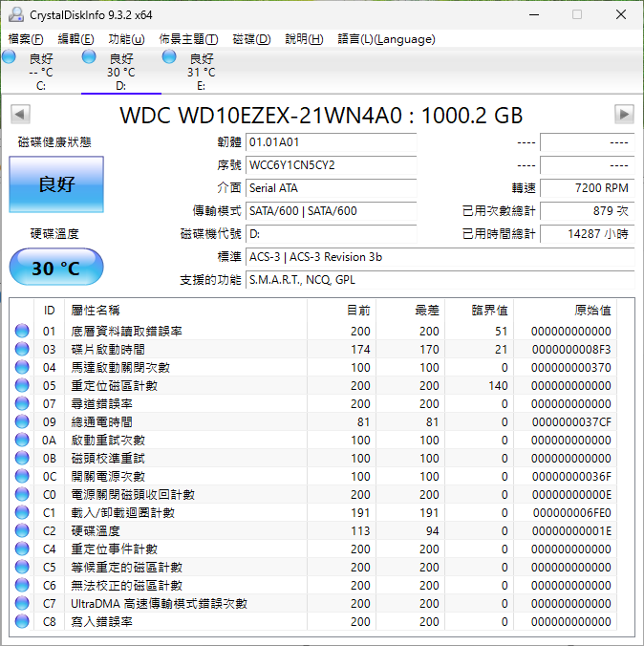Open the 磁碟(D) menu
Screen dimensions: 644x646
tap(251, 39)
